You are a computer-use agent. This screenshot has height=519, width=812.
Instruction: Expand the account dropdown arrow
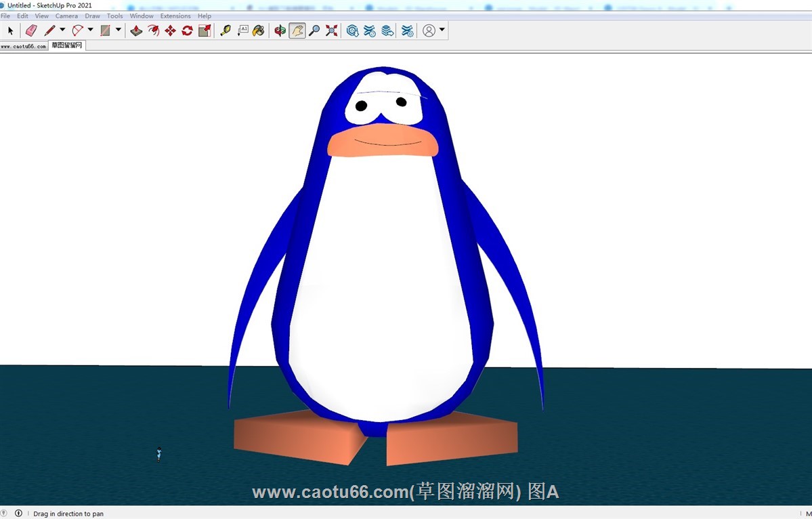(x=442, y=30)
